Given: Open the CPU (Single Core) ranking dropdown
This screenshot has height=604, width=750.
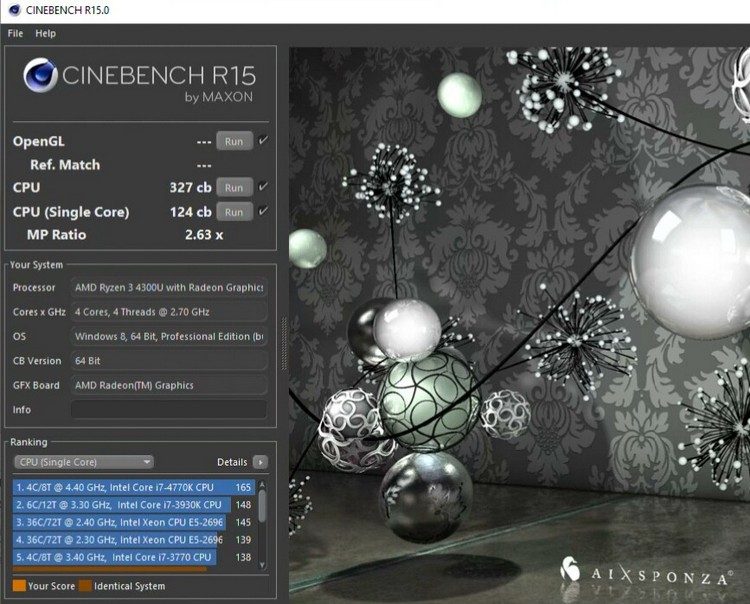Looking at the screenshot, I should [84, 462].
